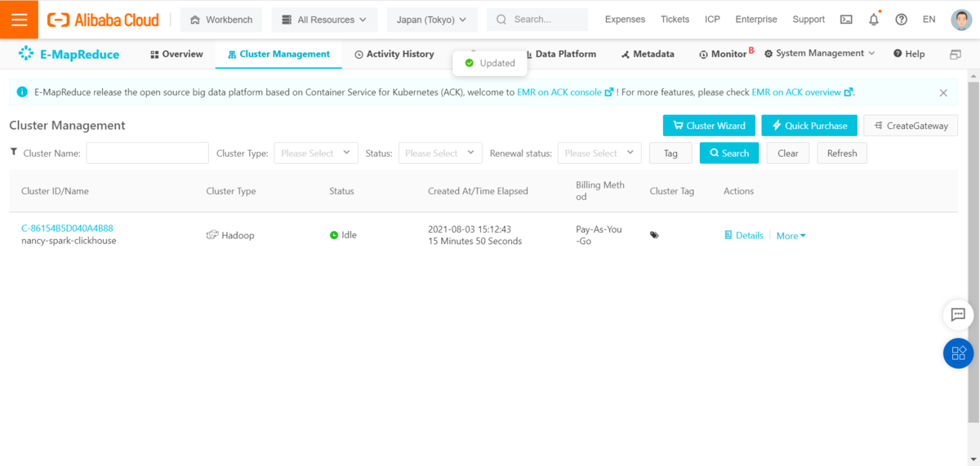
Task: Launch the Cluster Wizard
Action: pos(709,126)
